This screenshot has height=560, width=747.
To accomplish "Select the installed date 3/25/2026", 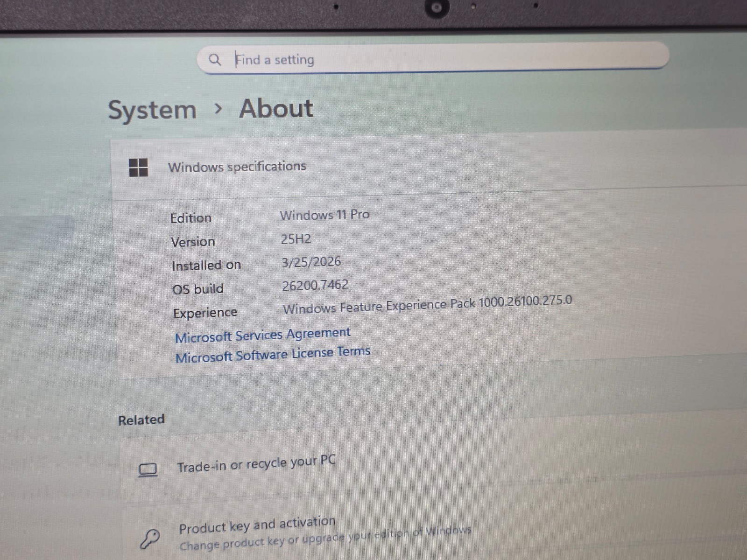I will (311, 262).
